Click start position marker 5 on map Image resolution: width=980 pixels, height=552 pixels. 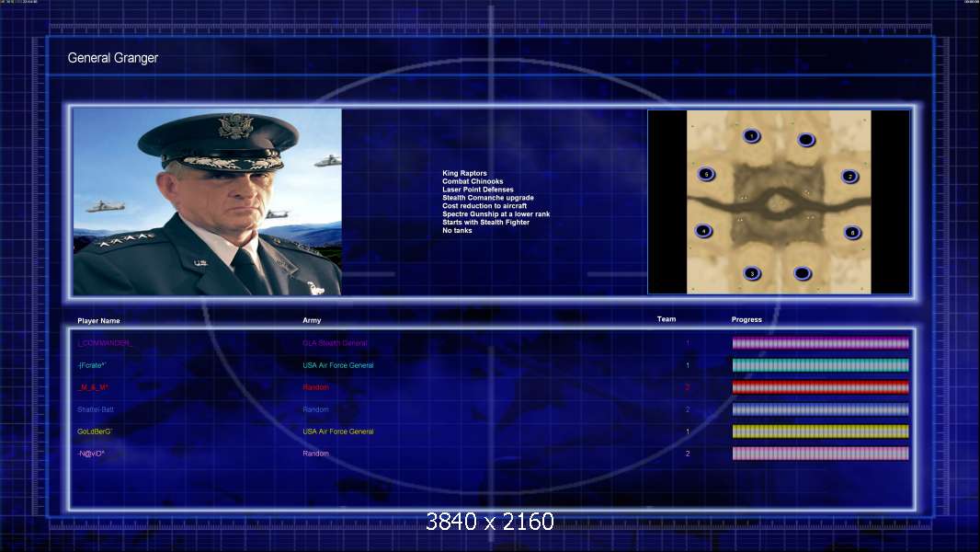click(x=706, y=174)
